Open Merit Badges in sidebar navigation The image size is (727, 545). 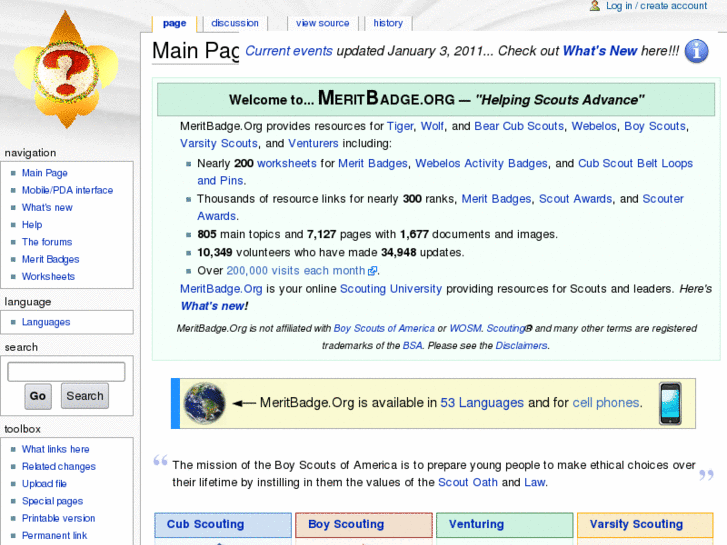(51, 259)
